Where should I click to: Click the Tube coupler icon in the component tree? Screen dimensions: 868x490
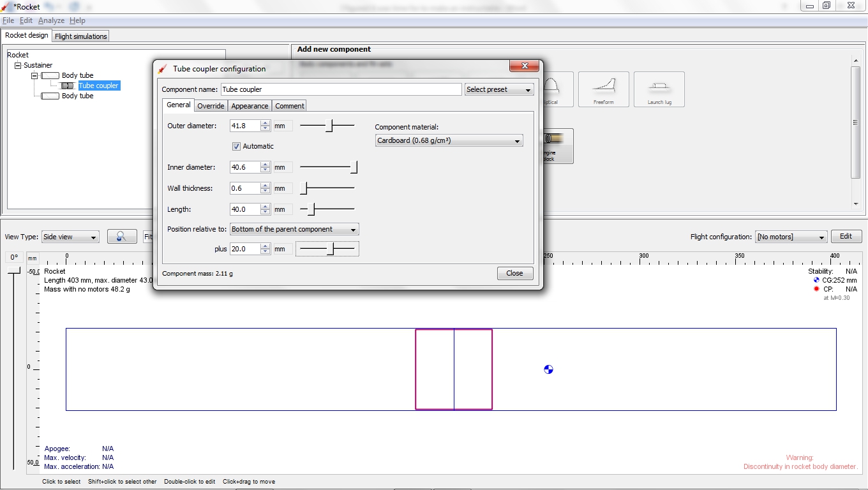click(68, 85)
